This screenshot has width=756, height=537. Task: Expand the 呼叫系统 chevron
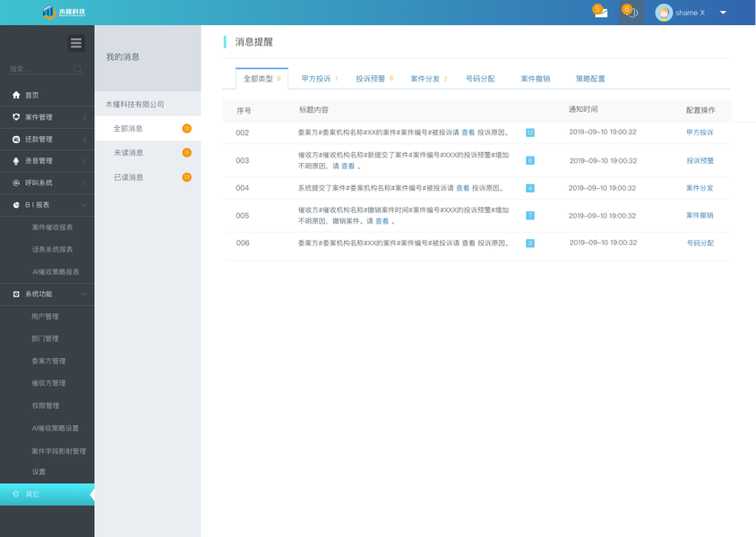click(84, 183)
